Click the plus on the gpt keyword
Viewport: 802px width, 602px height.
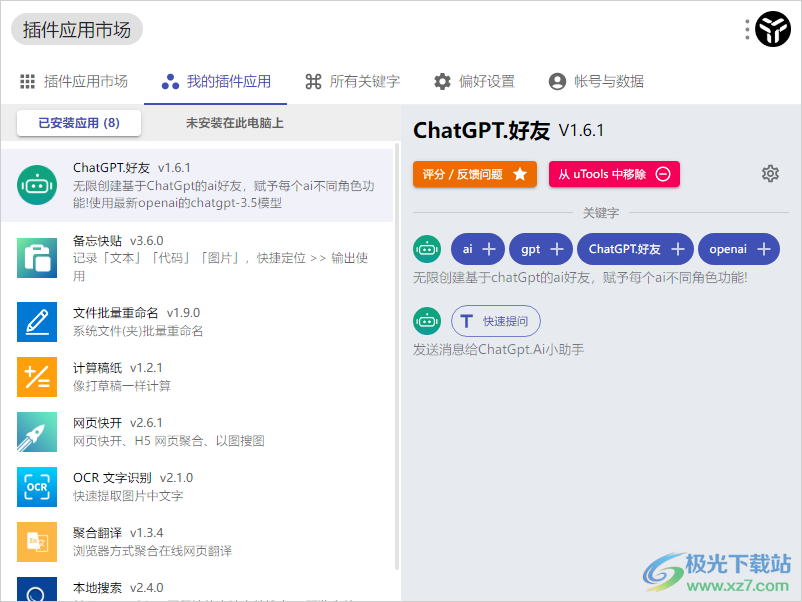pyautogui.click(x=557, y=249)
